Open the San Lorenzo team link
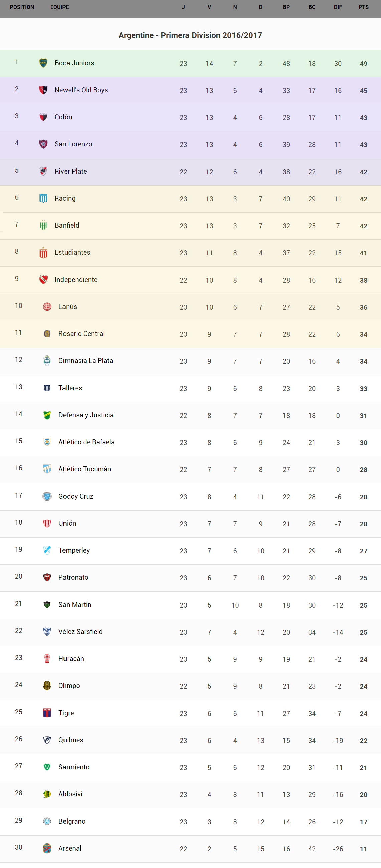 pyautogui.click(x=74, y=144)
